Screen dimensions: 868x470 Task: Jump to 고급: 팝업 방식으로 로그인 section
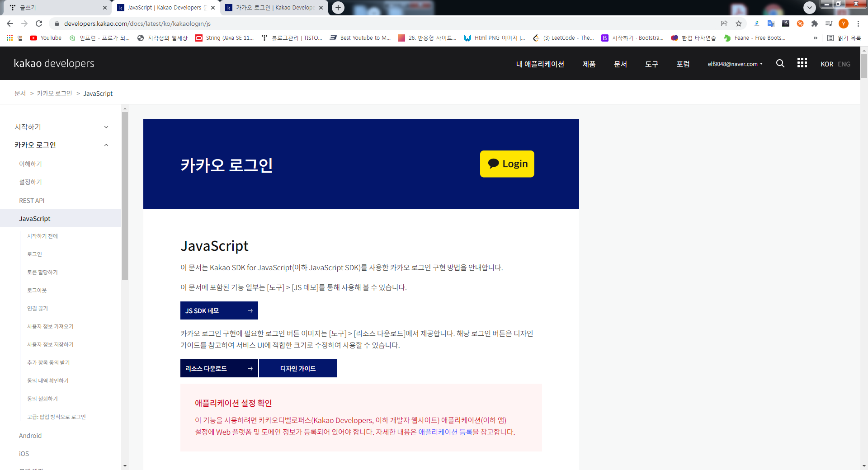(x=57, y=417)
